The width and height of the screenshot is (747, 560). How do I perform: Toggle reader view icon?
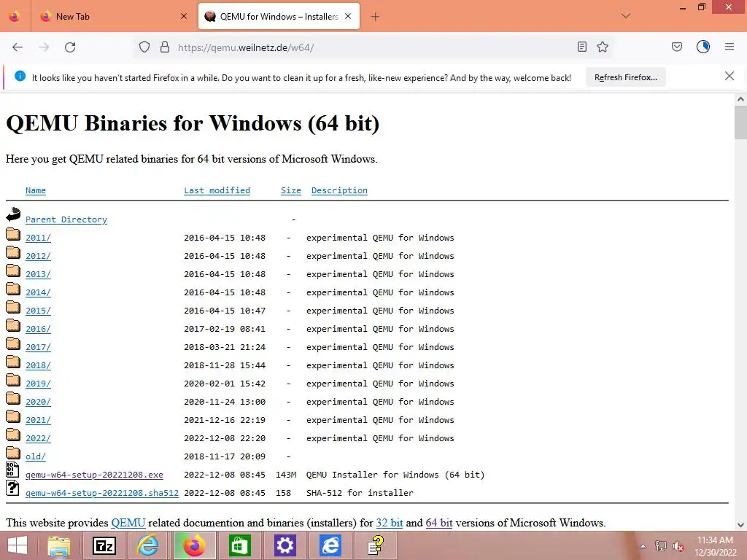click(581, 47)
